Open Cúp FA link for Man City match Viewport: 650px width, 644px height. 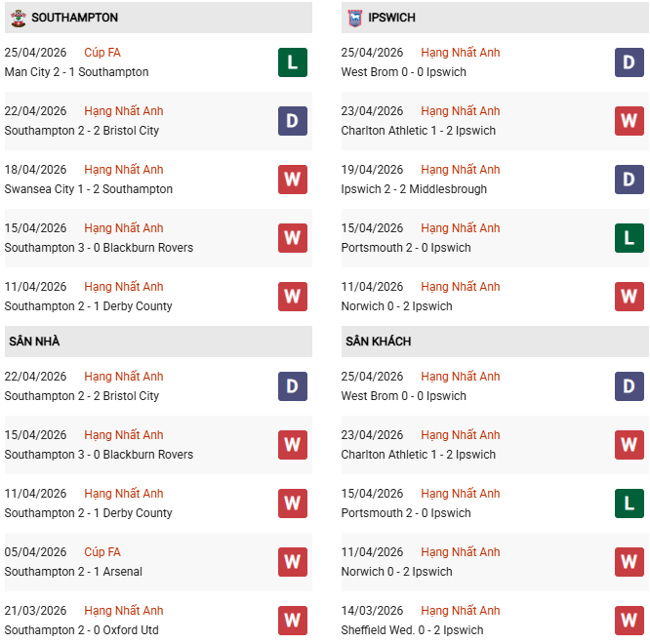pyautogui.click(x=102, y=53)
